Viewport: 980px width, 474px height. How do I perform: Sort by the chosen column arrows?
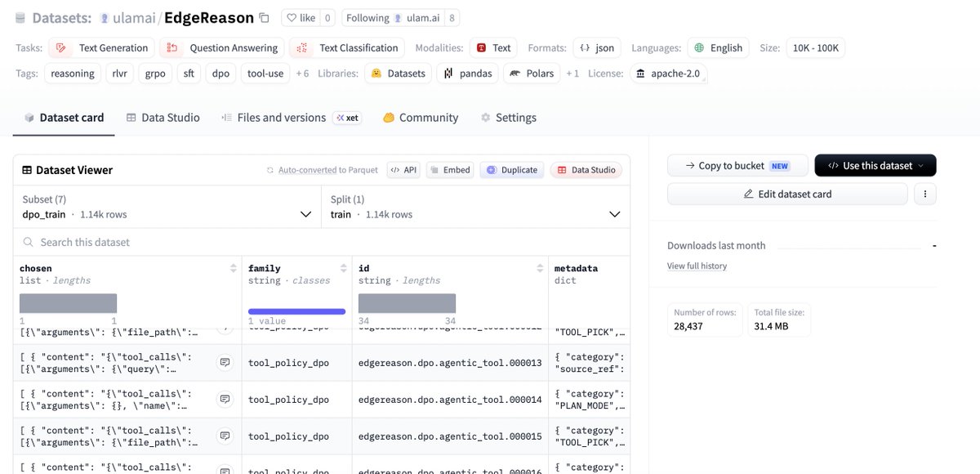234,268
